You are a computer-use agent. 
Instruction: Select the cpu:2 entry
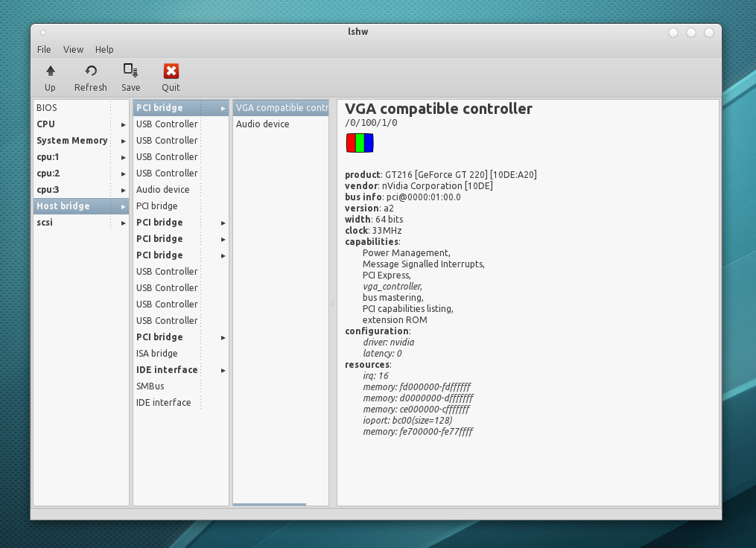[x=80, y=173]
